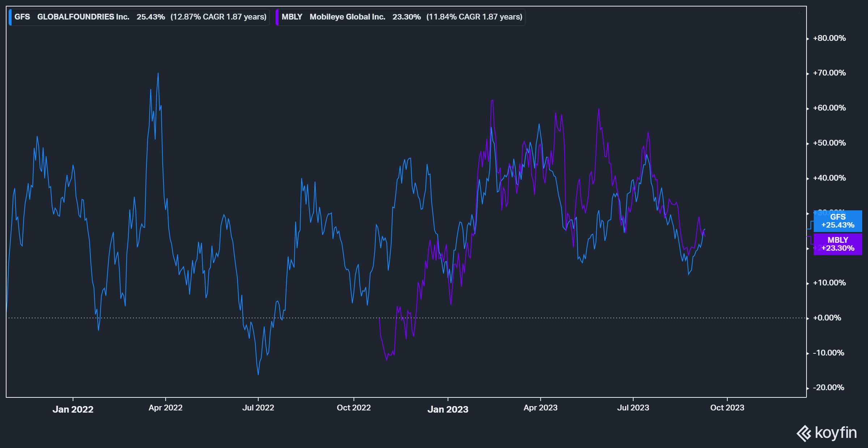The width and height of the screenshot is (868, 448).
Task: Click the koyfin wordmark text
Action: tap(835, 432)
